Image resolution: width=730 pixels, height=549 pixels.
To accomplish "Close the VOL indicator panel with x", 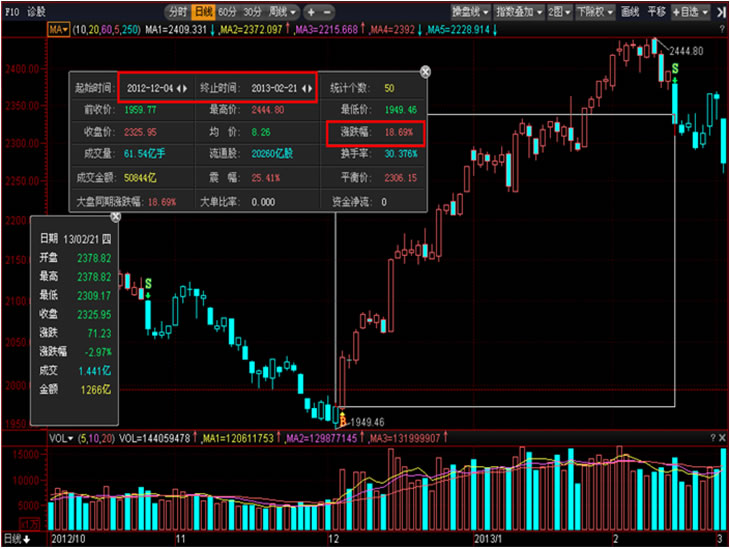I will coord(723,438).
